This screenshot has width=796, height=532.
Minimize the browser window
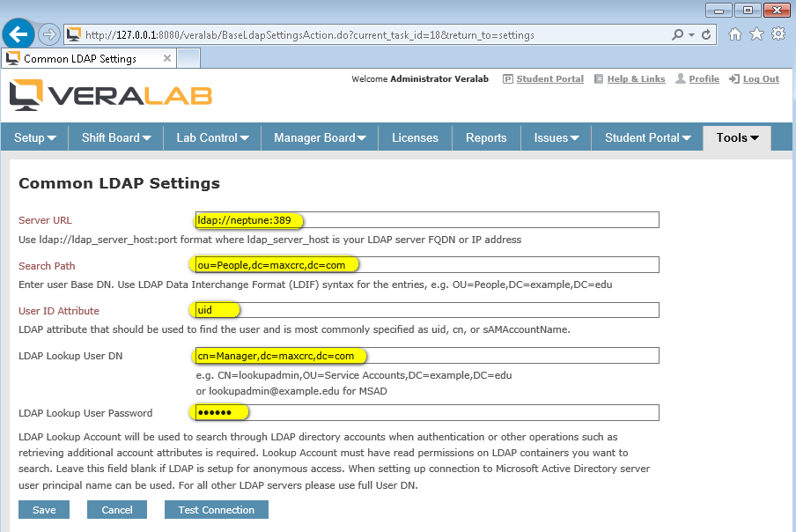coord(719,11)
